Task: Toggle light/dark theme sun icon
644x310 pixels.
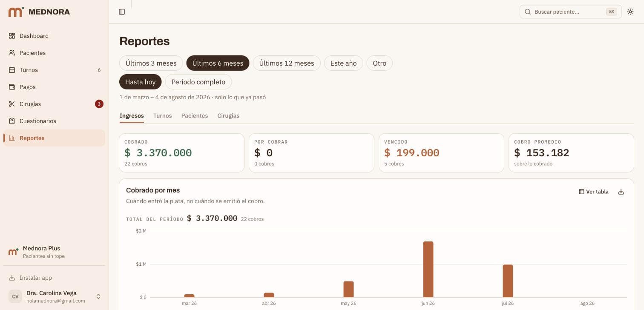Action: (x=630, y=12)
